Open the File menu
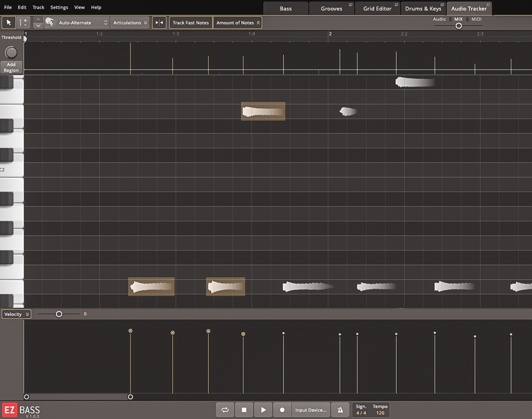532x419 pixels. (x=8, y=7)
